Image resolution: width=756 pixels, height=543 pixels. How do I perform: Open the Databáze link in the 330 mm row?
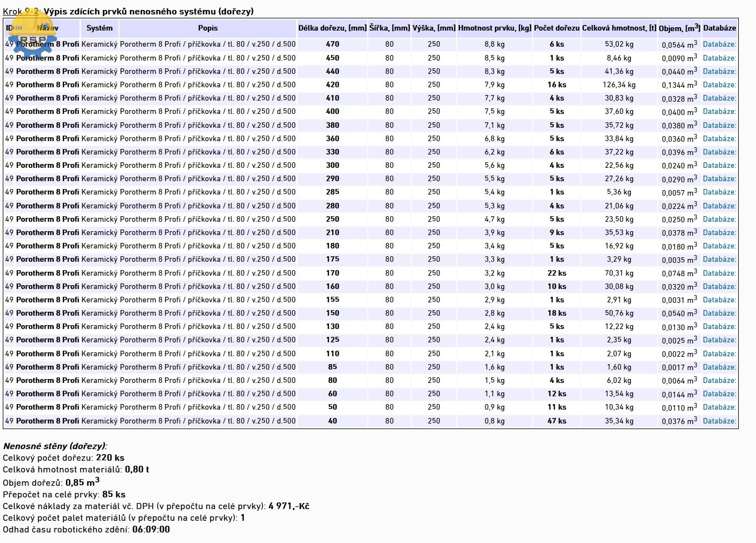tap(719, 152)
